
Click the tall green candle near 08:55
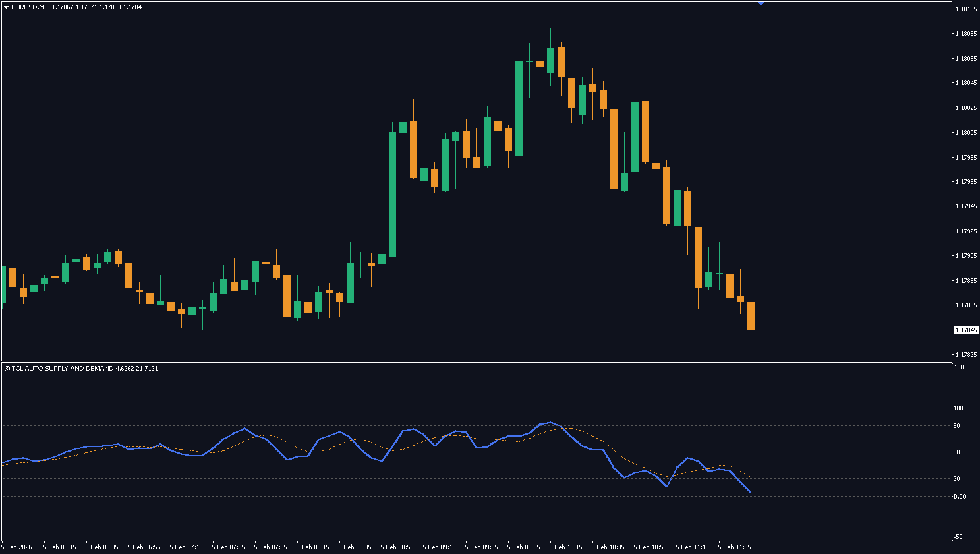[x=393, y=194]
